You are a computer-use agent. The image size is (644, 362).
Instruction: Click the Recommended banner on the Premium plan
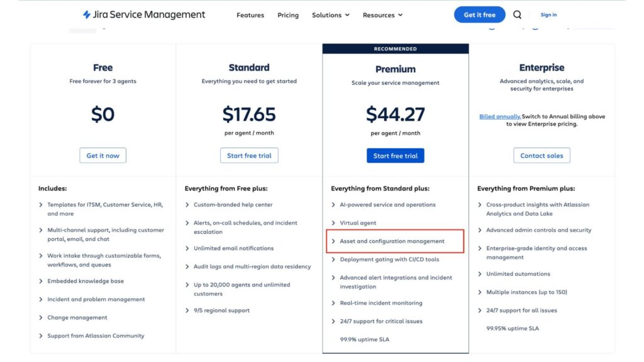395,48
